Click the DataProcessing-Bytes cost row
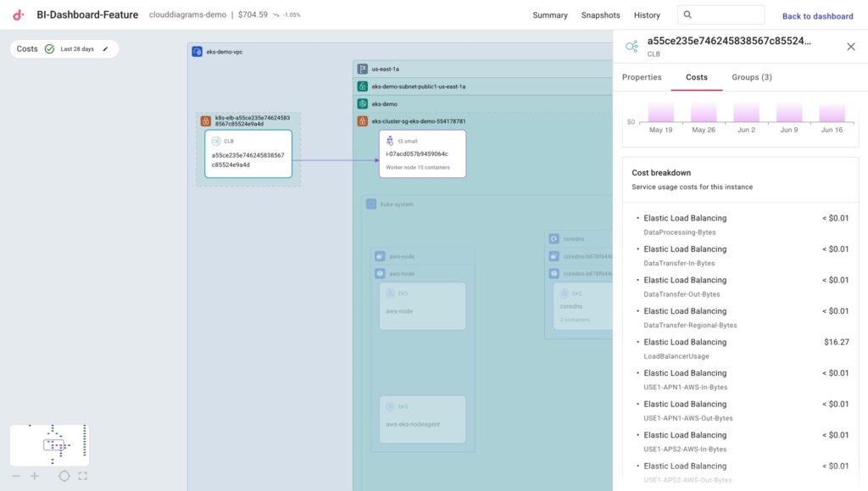Image resolution: width=868 pixels, height=491 pixels. click(x=741, y=225)
